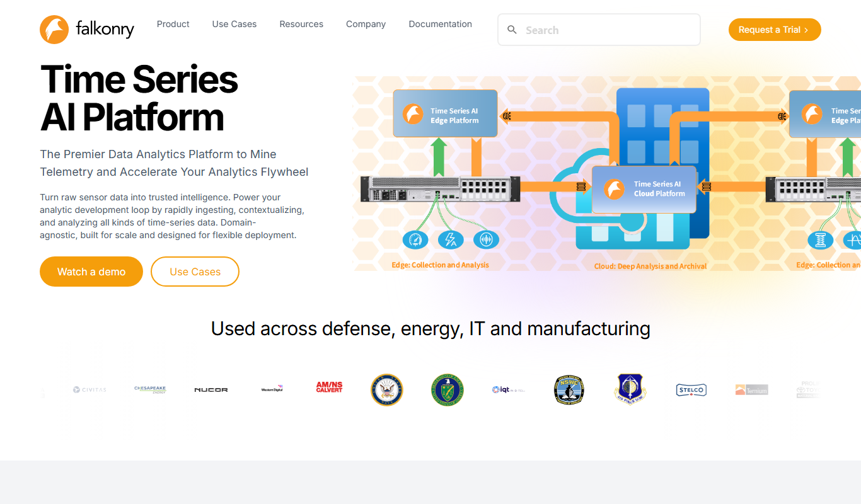Click the Stelco logo
Image resolution: width=861 pixels, height=504 pixels.
691,390
